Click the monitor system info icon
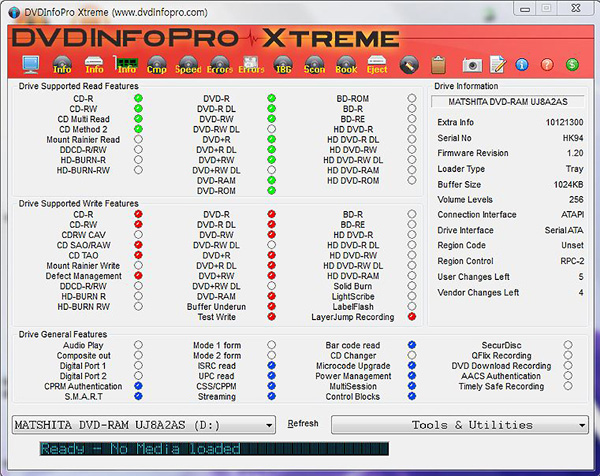The height and width of the screenshot is (476, 600). pyautogui.click(x=31, y=64)
